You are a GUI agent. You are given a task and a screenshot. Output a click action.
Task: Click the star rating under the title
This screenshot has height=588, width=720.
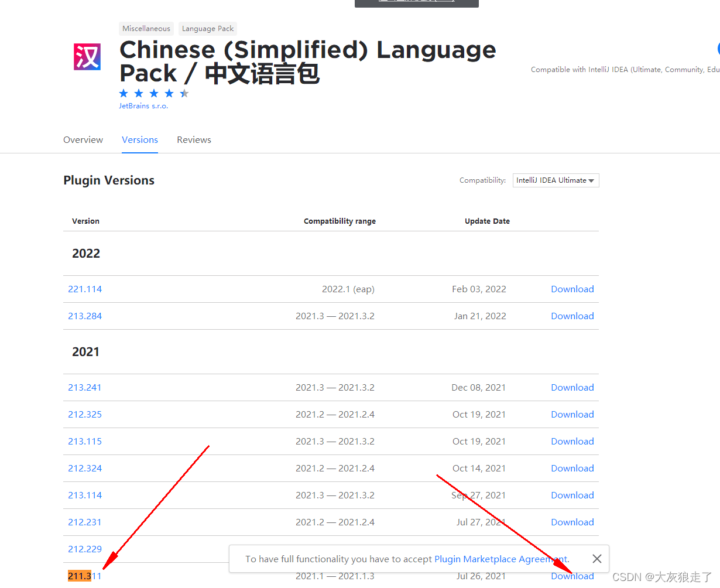coord(154,94)
